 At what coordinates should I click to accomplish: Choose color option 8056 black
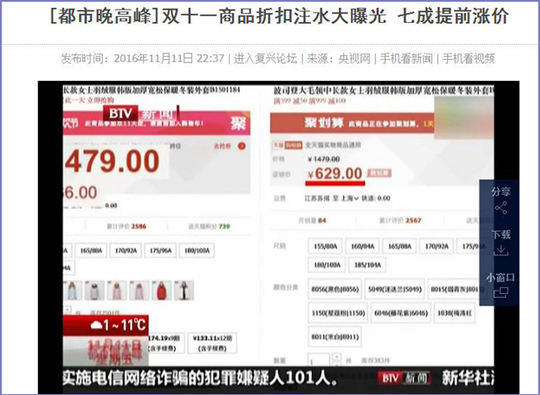coord(335,289)
